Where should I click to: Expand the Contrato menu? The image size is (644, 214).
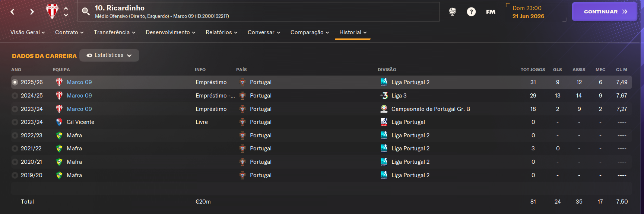69,32
